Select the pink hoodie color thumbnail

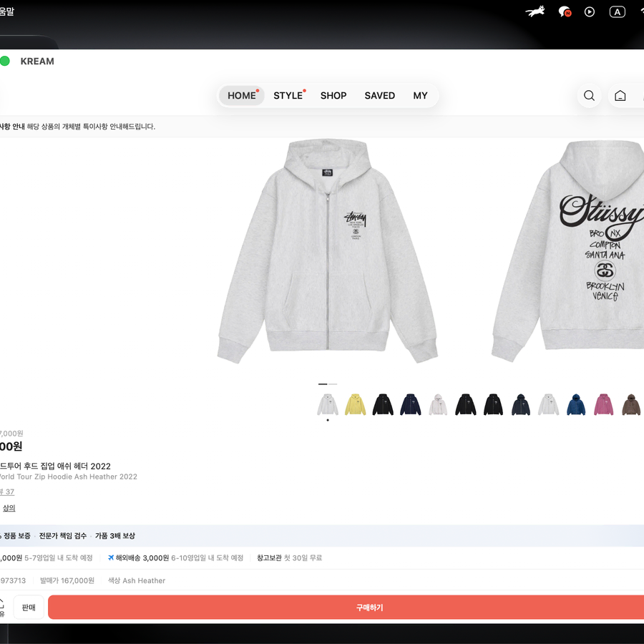(x=603, y=404)
